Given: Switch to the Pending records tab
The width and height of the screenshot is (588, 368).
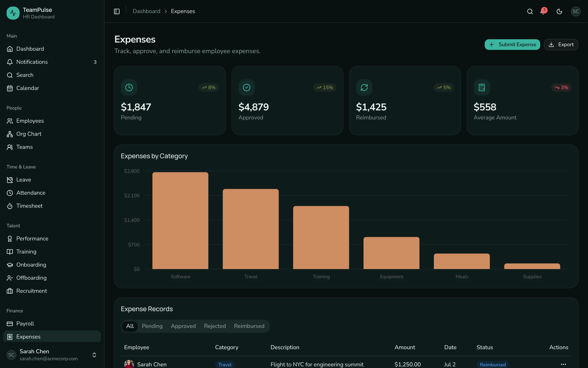Looking at the screenshot, I should pyautogui.click(x=152, y=326).
